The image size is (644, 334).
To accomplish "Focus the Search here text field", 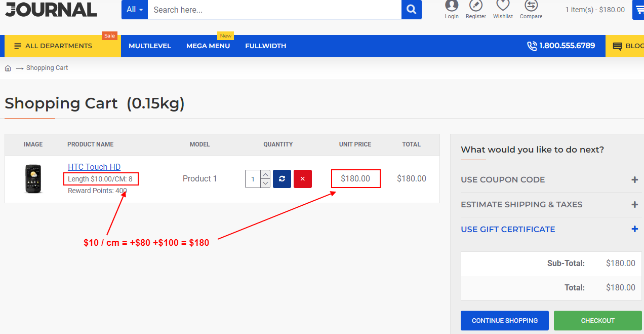I will coord(274,10).
